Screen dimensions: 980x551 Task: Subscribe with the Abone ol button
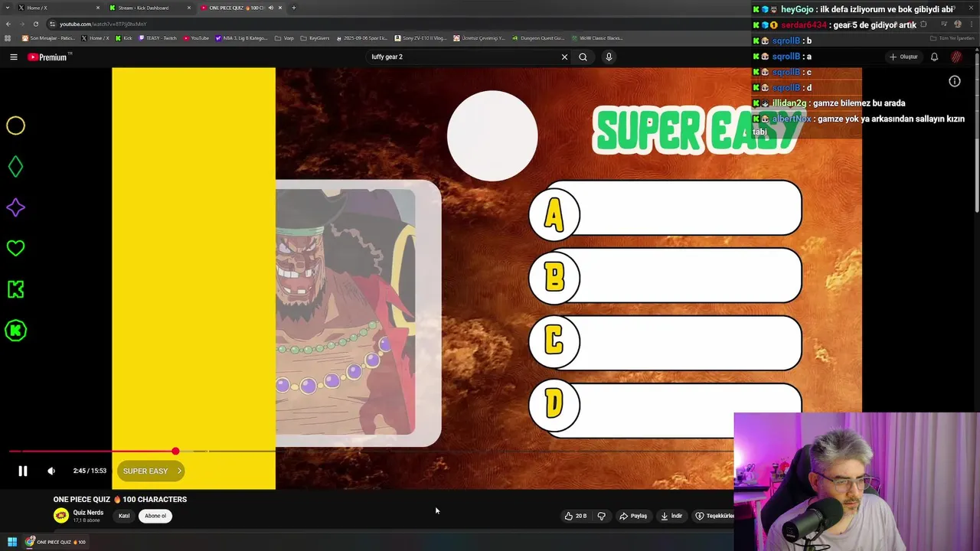(155, 516)
